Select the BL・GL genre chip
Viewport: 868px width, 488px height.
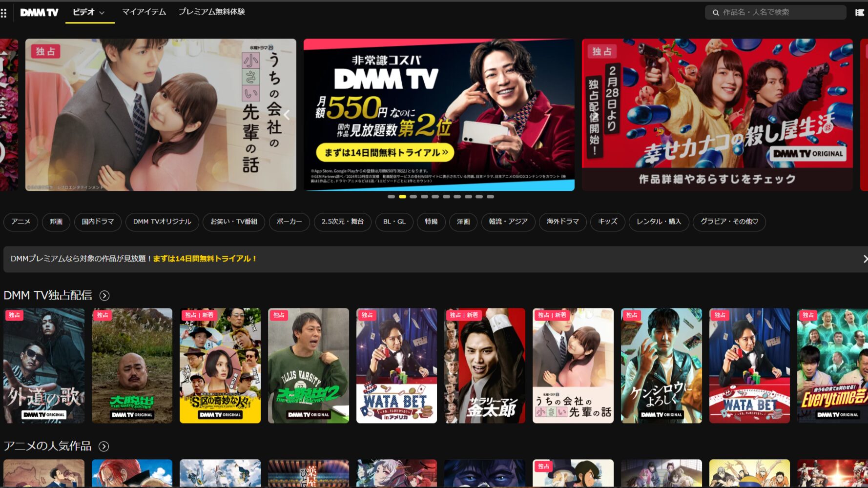pyautogui.click(x=394, y=222)
